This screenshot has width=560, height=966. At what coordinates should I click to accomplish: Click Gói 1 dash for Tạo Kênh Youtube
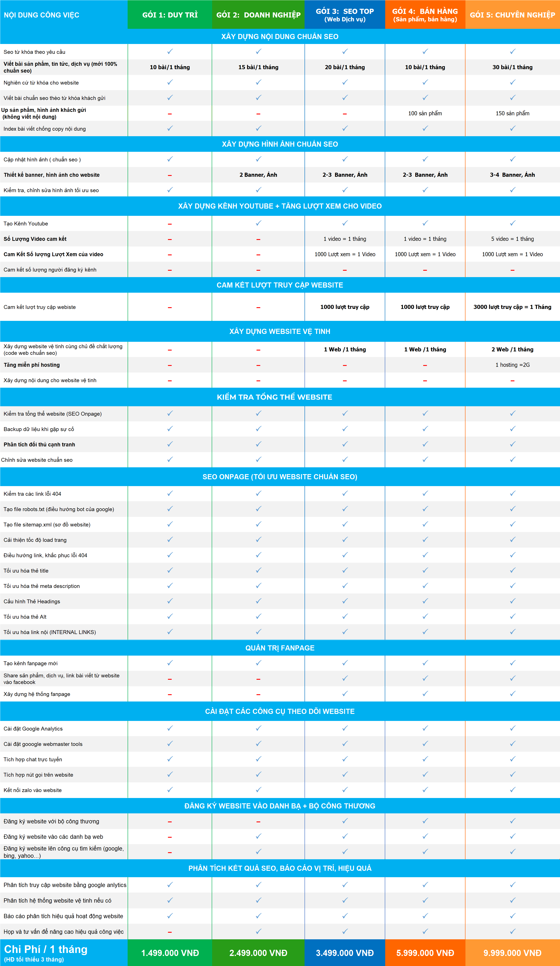[x=170, y=224]
